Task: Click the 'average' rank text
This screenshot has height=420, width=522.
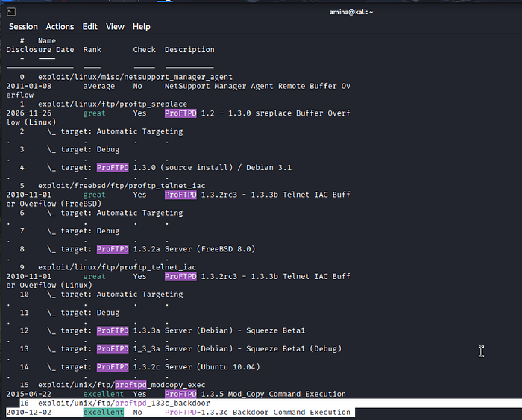Action: (99, 86)
